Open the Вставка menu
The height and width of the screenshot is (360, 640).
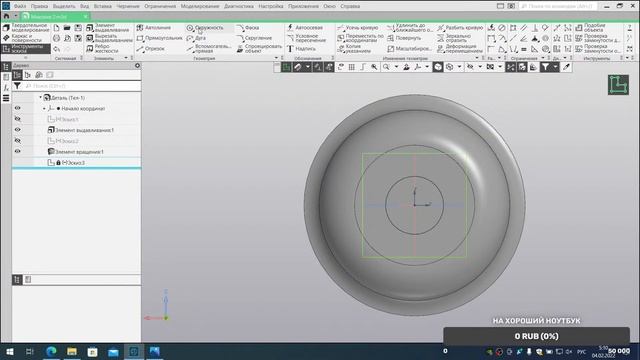(102, 6)
